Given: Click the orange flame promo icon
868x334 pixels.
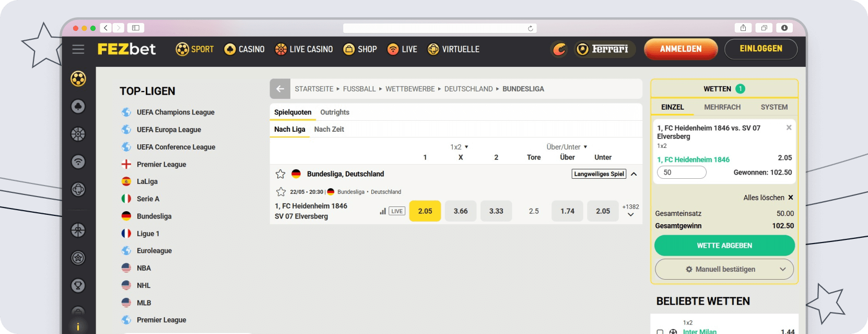Looking at the screenshot, I should coord(559,49).
